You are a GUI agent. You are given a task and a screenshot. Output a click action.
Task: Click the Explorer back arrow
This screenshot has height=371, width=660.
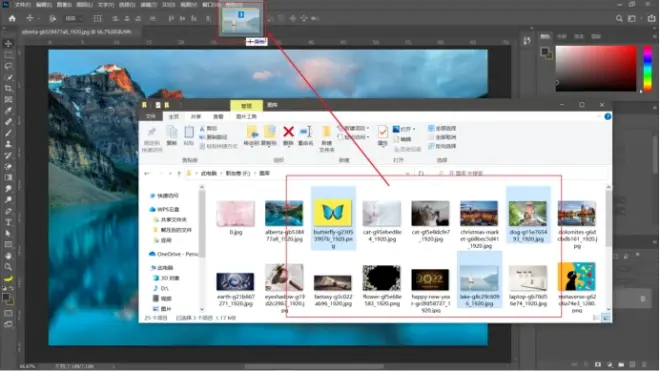click(146, 173)
